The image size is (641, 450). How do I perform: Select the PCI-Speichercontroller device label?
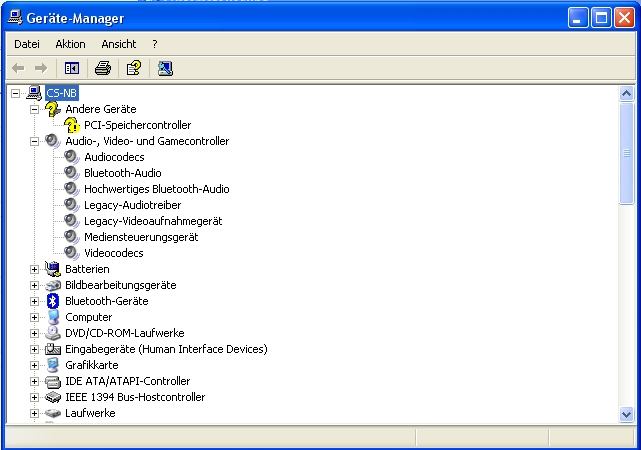click(137, 125)
